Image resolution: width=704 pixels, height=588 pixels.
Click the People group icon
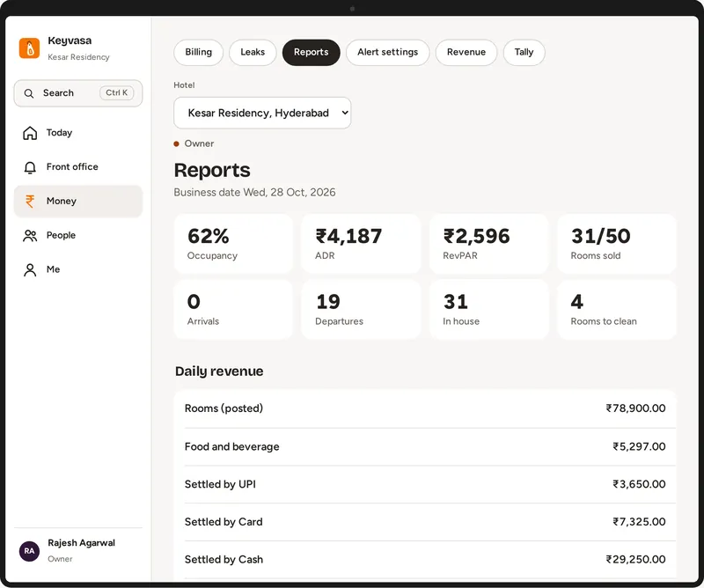point(30,235)
